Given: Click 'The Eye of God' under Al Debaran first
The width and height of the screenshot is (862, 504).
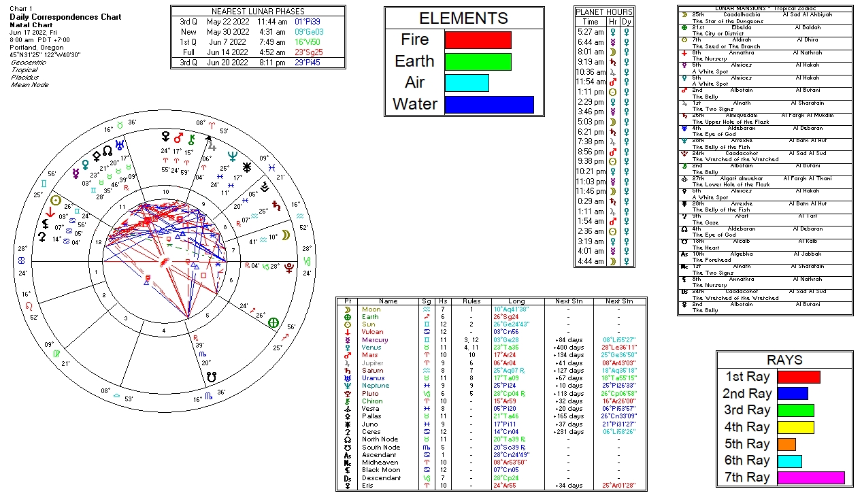Looking at the screenshot, I should 712,135.
